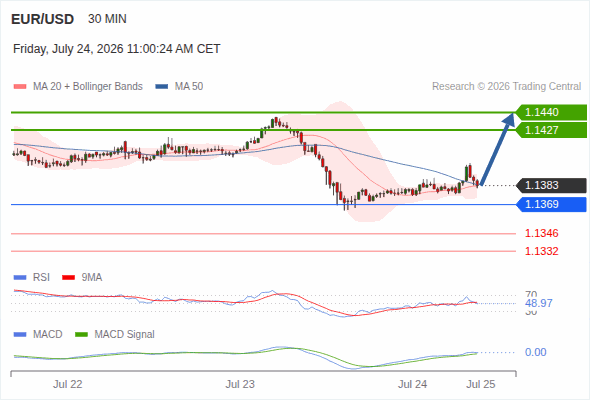Click the RSI legend label
590x400 pixels.
(41, 278)
